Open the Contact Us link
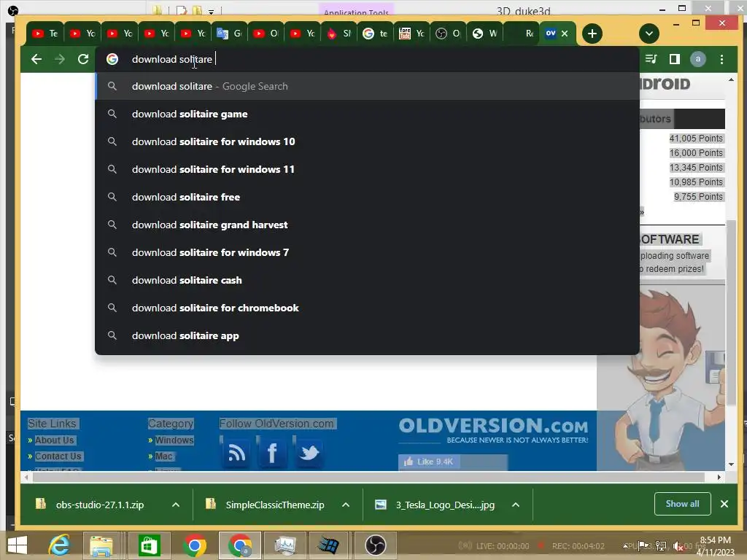This screenshot has height=560, width=747. [58, 456]
